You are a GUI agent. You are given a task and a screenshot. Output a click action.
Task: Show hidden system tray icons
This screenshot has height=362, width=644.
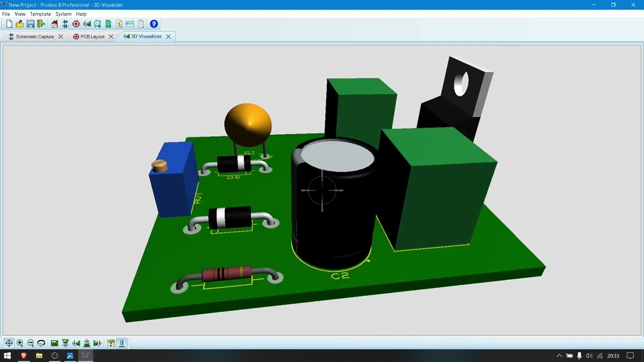point(559,356)
